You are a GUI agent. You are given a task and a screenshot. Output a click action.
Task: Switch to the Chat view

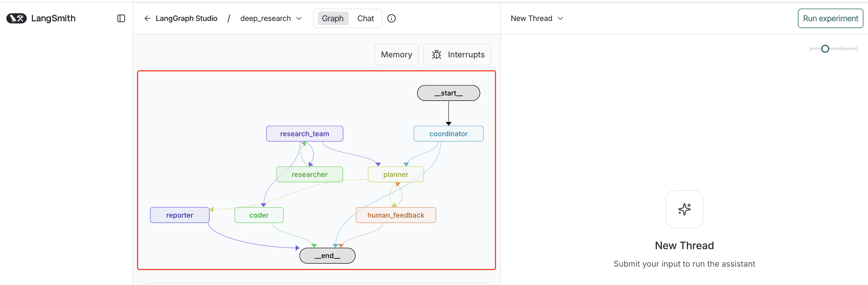pyautogui.click(x=366, y=18)
